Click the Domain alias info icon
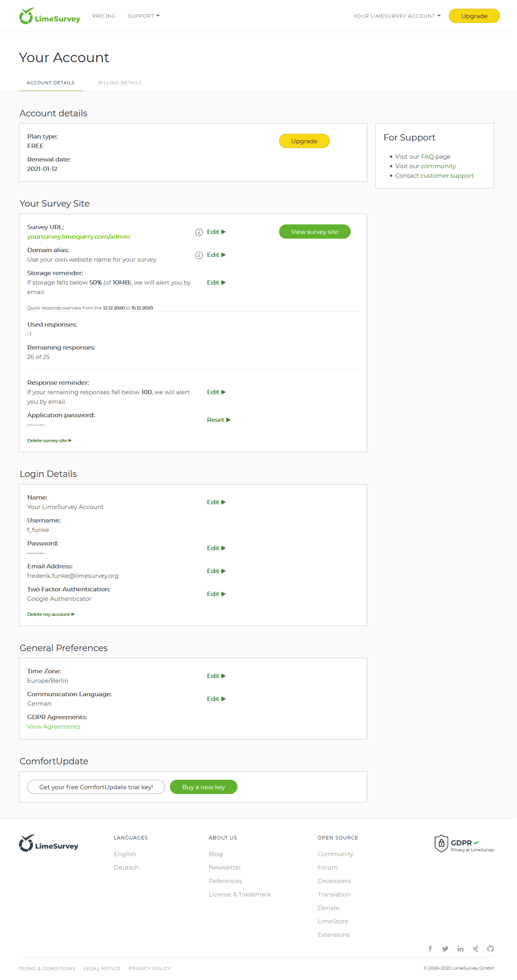 coord(199,255)
